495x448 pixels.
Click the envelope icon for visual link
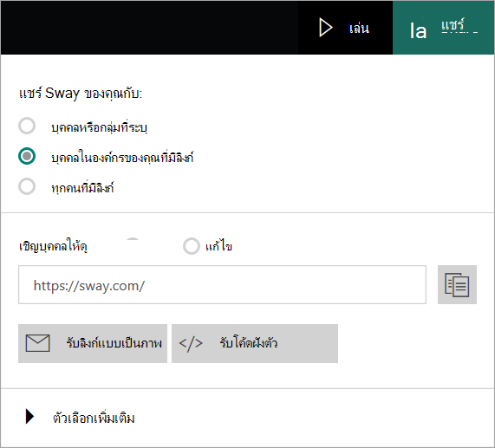point(37,343)
